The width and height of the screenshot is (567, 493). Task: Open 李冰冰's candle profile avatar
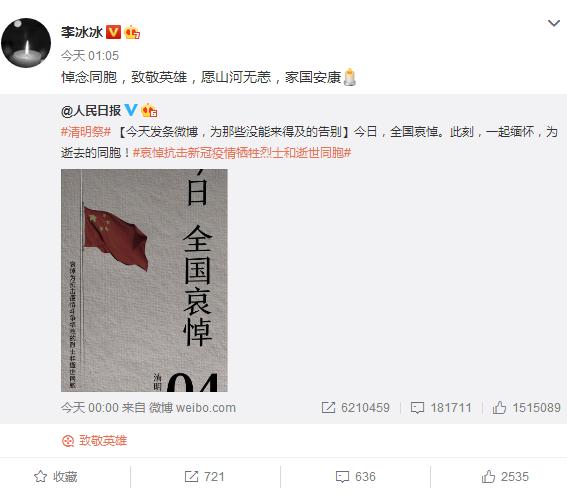point(26,43)
